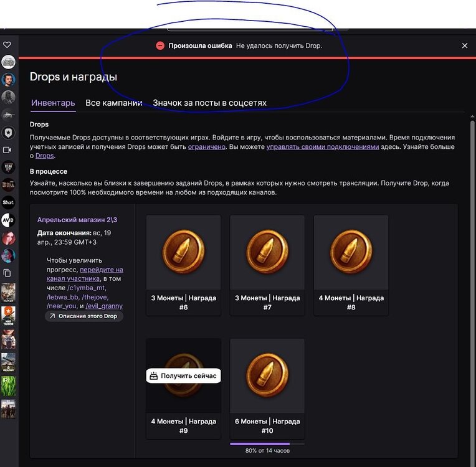
Task: Select the '4 Монеты | Награда #8' coin image
Action: (x=351, y=252)
